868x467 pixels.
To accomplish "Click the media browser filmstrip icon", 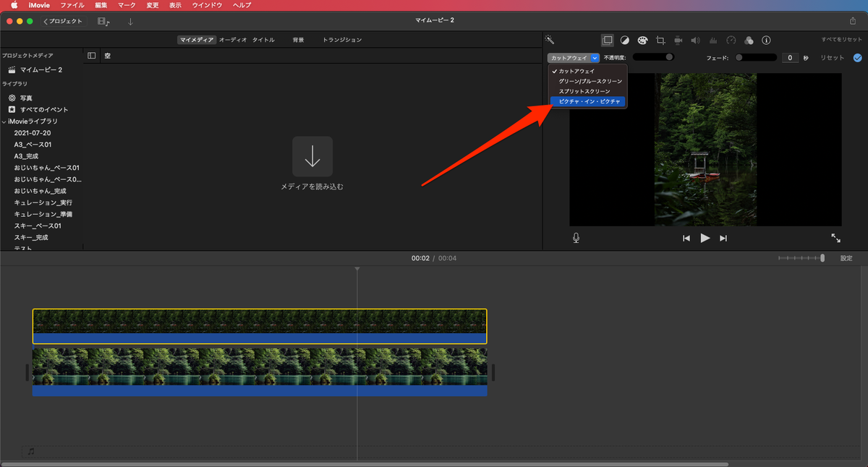I will pyautogui.click(x=103, y=22).
